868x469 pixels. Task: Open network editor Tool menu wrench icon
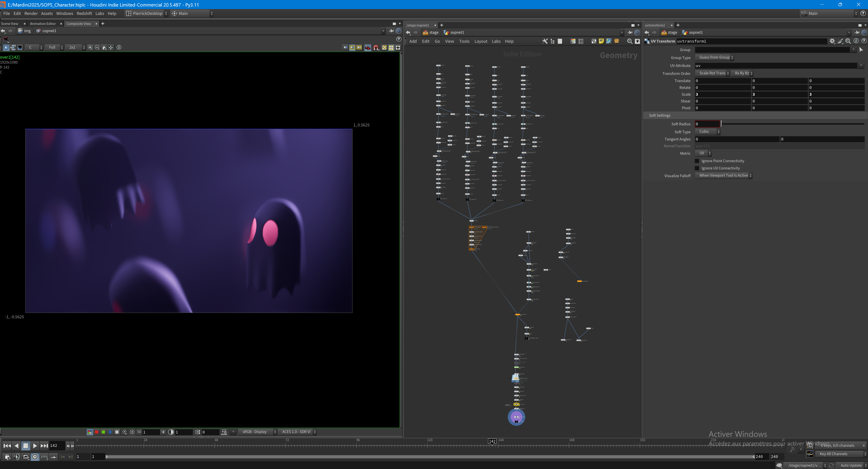(x=545, y=41)
